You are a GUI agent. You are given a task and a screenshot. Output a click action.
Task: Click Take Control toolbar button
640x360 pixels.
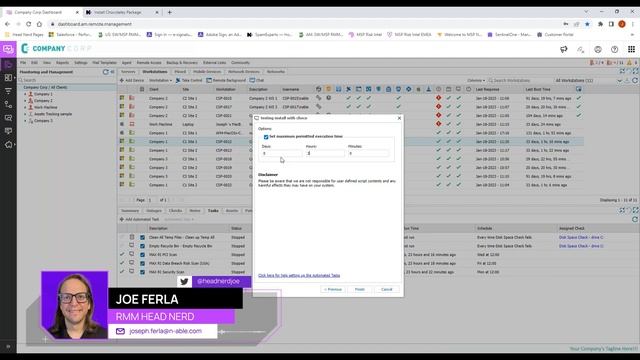click(x=189, y=80)
